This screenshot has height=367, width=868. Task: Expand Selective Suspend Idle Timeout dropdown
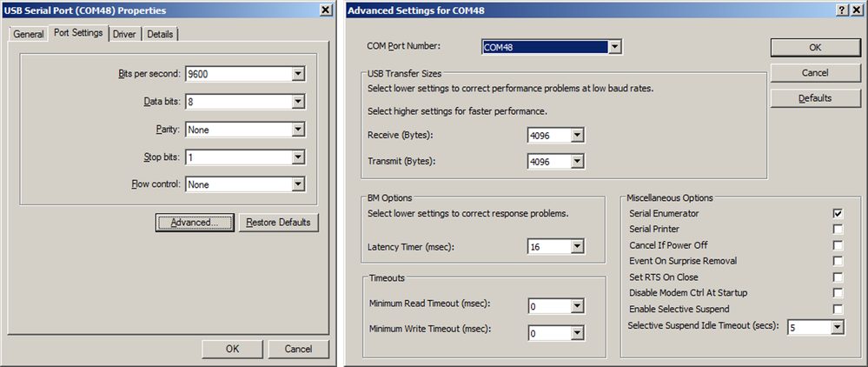pos(837,327)
